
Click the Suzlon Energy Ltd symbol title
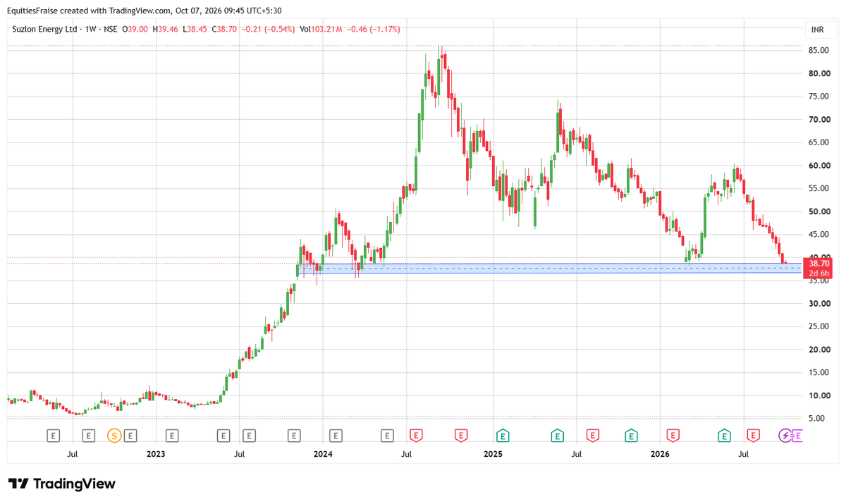click(45, 30)
